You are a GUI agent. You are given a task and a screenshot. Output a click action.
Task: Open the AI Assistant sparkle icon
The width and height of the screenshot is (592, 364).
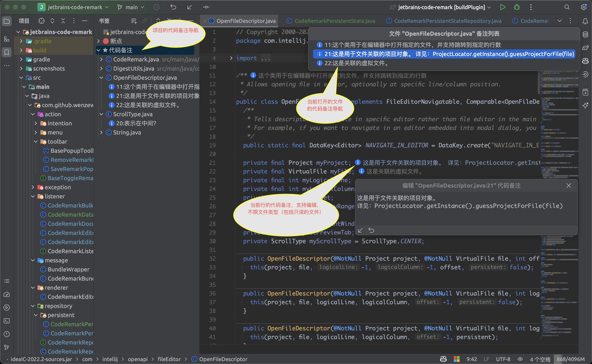pyautogui.click(x=586, y=105)
